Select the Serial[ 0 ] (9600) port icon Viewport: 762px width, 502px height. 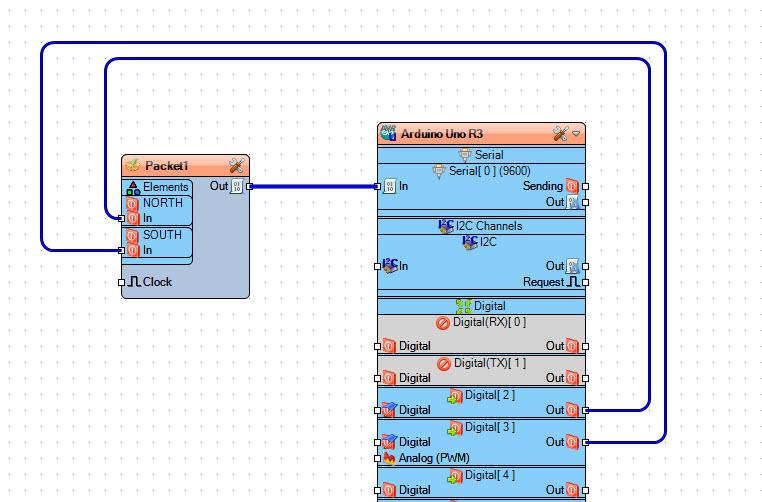click(439, 171)
